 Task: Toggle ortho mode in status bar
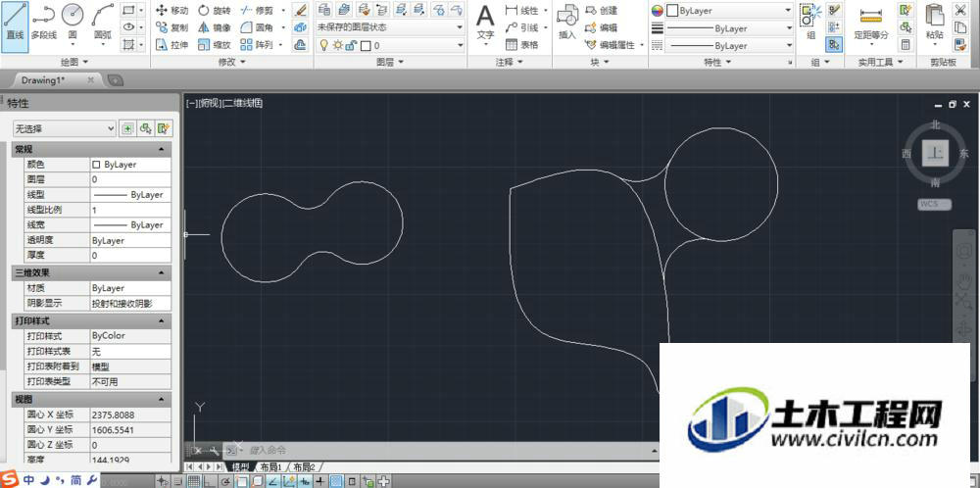click(209, 481)
